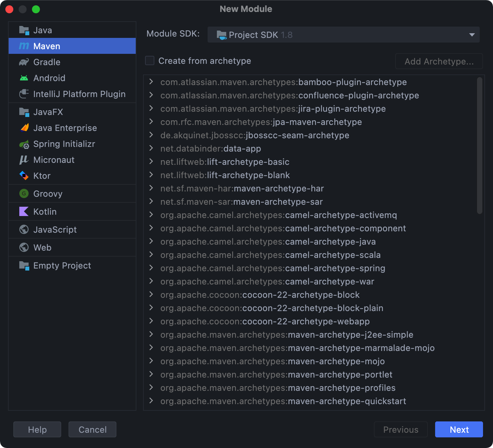
Task: Choose Java Enterprise option
Action: click(x=72, y=128)
